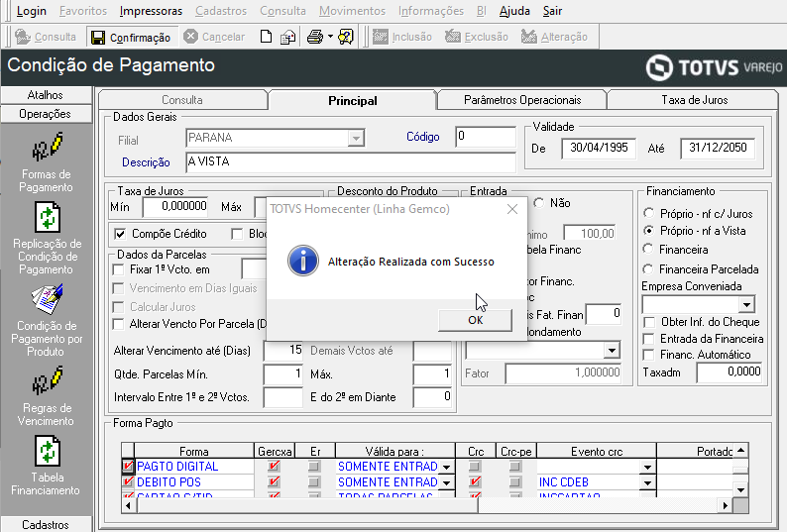This screenshot has width=787, height=532.
Task: Click the Inclusão toolbar icon
Action: click(381, 37)
